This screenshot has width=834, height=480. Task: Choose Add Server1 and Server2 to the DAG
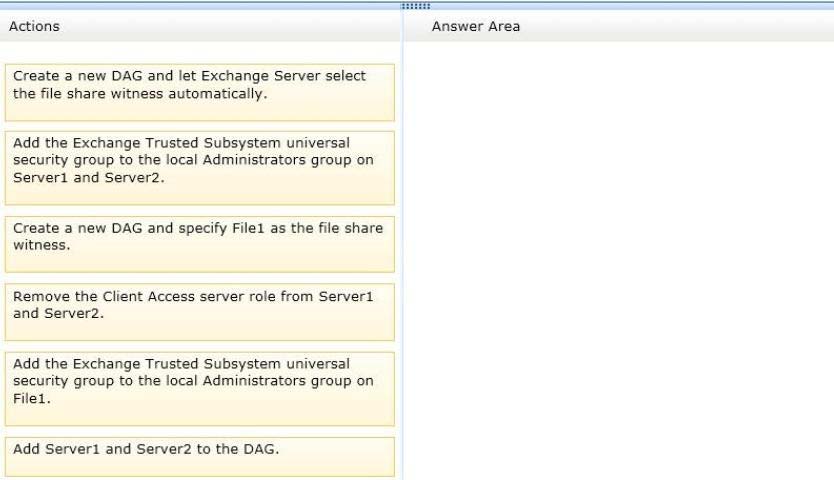tap(200, 457)
